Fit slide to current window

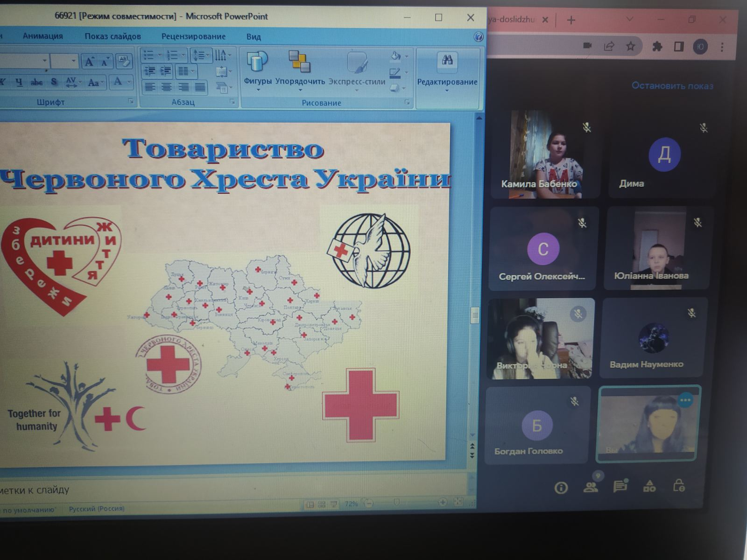[458, 502]
